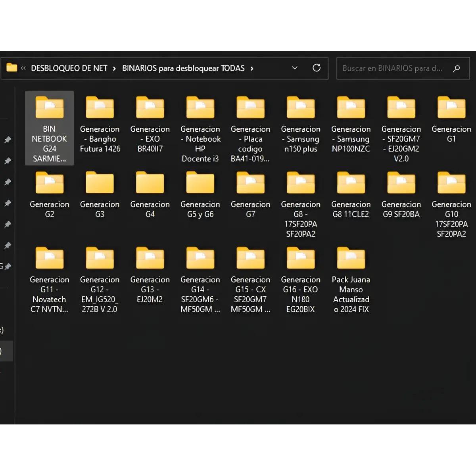Open the Generacion G2 folder
Image resolution: width=476 pixels, height=476 pixels.
[49, 194]
